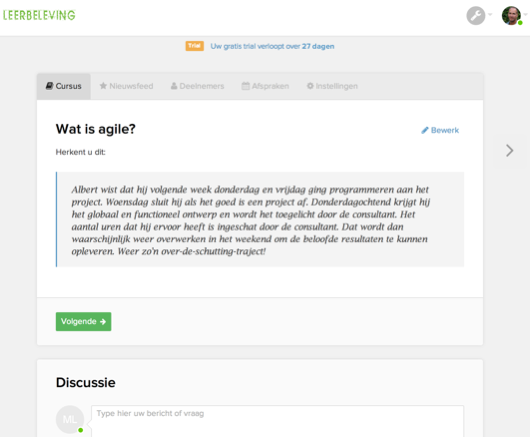This screenshot has height=437, width=530.
Task: Click the discussion message input field
Action: tap(277, 421)
